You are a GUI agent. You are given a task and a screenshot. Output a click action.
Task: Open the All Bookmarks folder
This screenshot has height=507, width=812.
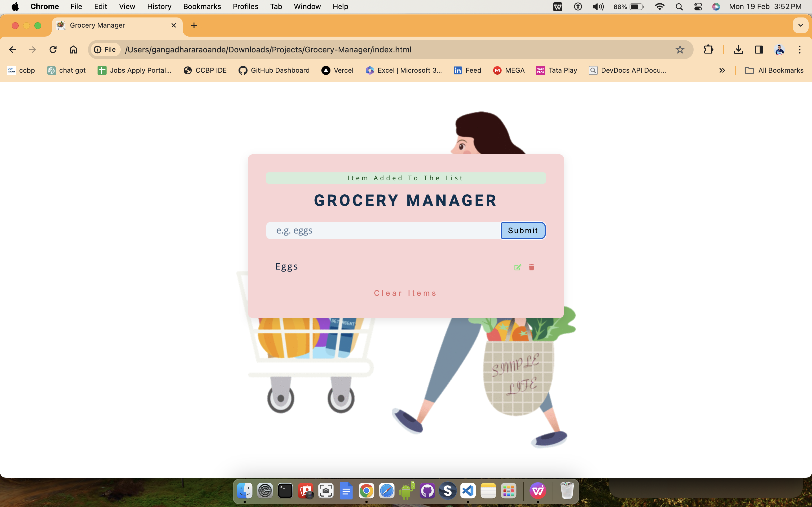[774, 70]
